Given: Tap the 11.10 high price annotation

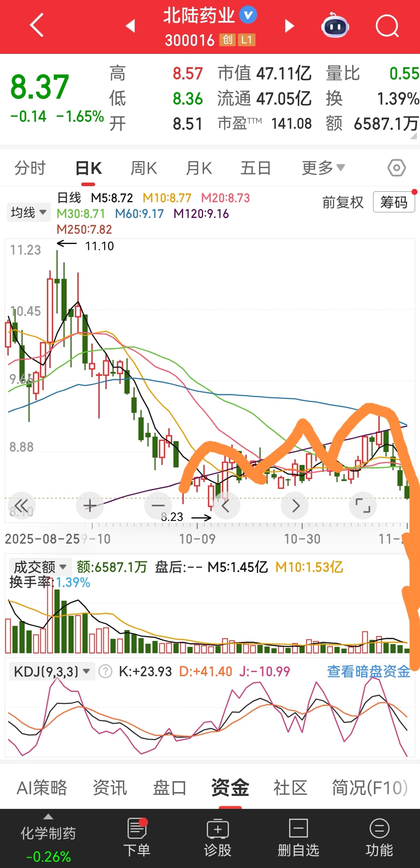Looking at the screenshot, I should pos(99,246).
